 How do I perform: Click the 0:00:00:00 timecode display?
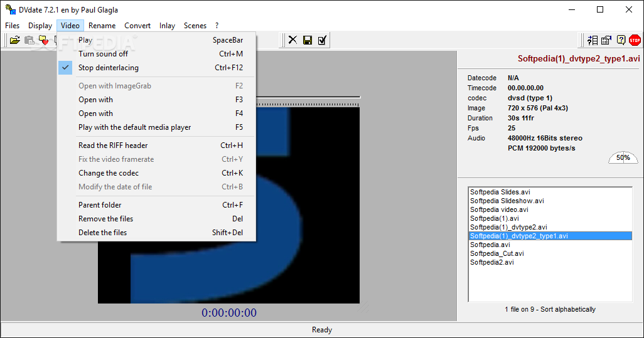click(x=228, y=313)
